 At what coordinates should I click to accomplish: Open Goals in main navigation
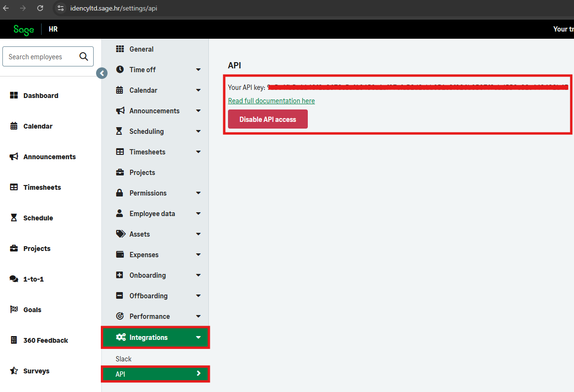[x=32, y=310]
